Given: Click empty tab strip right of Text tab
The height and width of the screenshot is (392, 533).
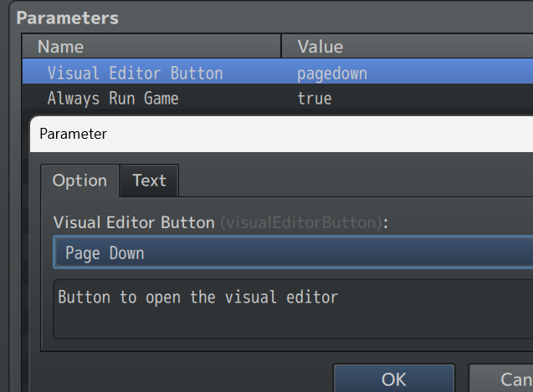Looking at the screenshot, I should click(x=351, y=181).
